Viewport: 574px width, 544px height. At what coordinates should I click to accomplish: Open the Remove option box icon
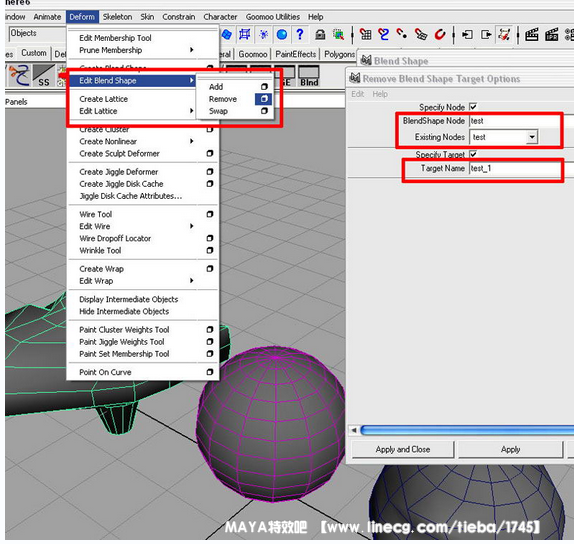tap(264, 99)
